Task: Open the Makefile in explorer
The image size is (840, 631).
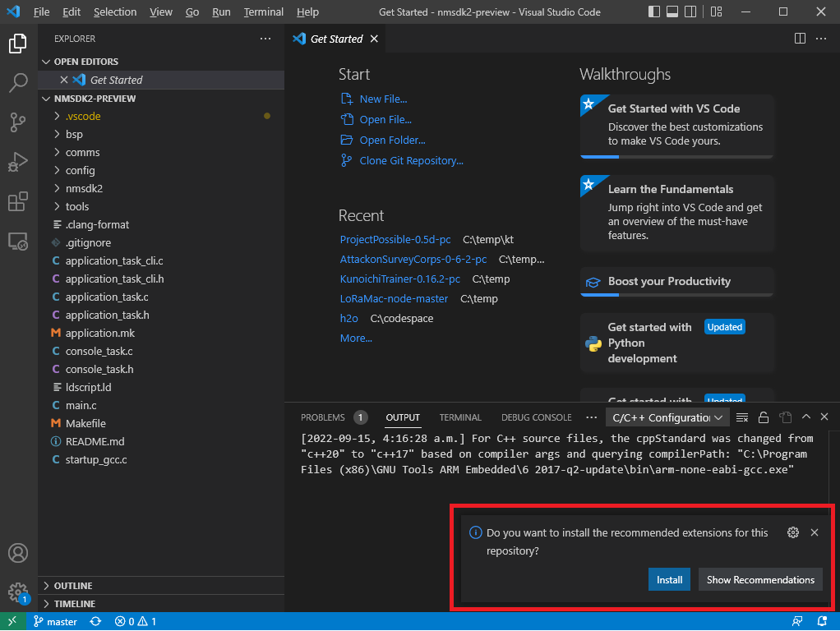Action: [x=161, y=424]
